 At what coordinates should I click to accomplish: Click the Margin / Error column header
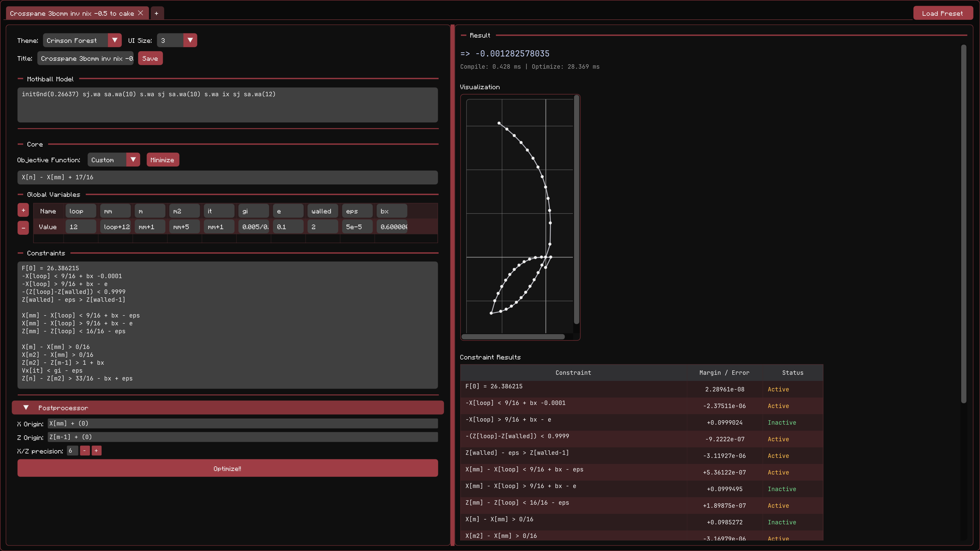click(x=724, y=373)
